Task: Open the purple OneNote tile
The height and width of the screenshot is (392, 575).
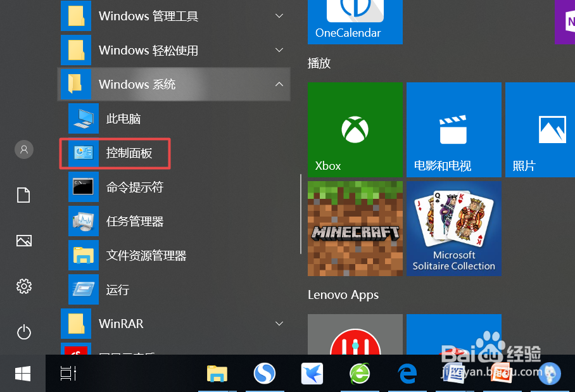Action: pos(565,22)
